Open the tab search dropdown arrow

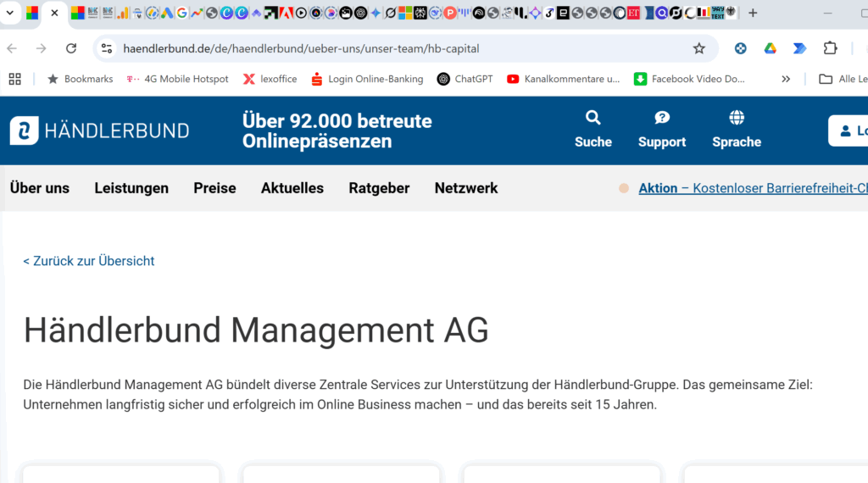[10, 13]
